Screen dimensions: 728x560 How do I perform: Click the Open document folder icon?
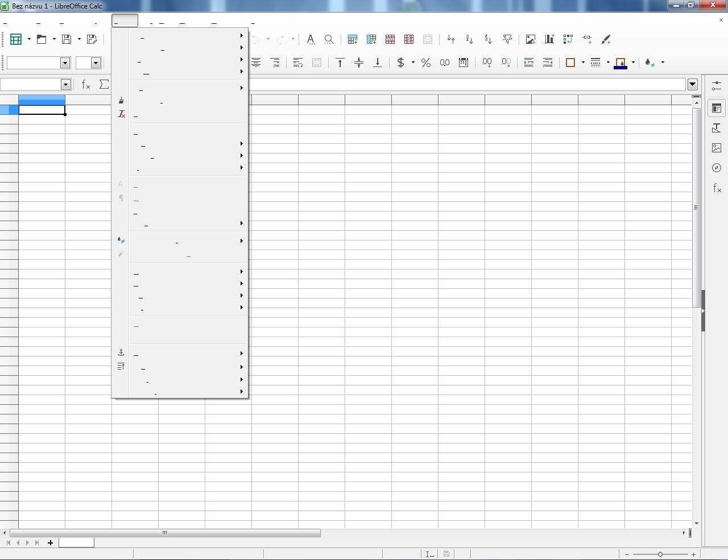(42, 39)
